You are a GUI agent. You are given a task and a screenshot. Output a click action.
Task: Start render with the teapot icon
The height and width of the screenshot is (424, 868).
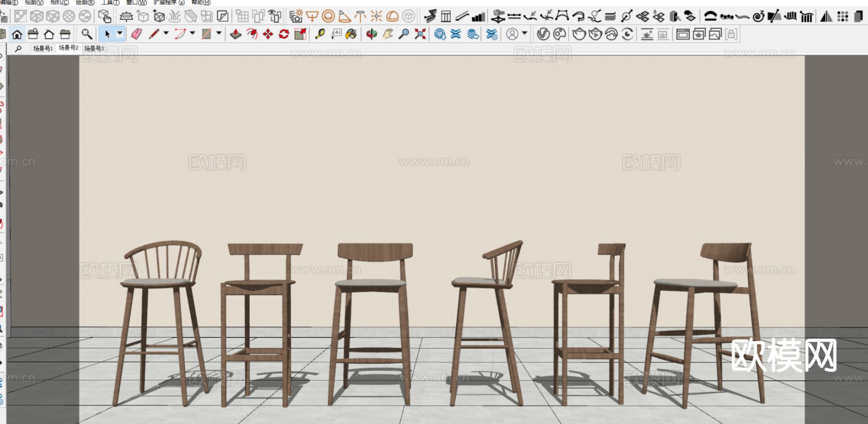click(x=579, y=34)
